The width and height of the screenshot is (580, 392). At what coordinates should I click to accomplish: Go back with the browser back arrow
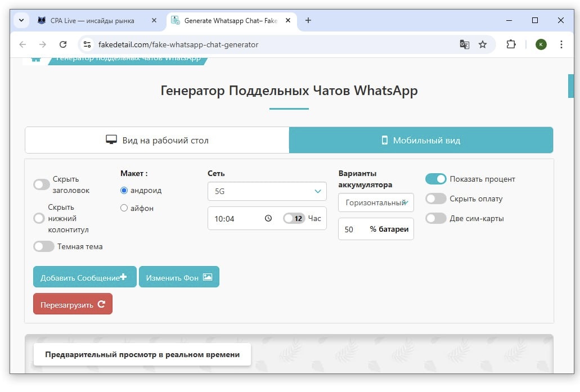pos(23,44)
